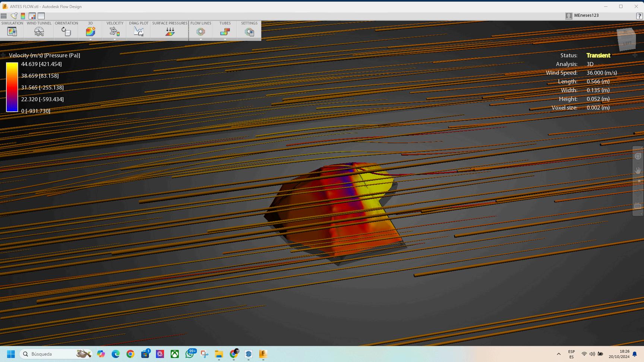Click the bottom tool in navigation bar
644x362 pixels.
(x=638, y=206)
